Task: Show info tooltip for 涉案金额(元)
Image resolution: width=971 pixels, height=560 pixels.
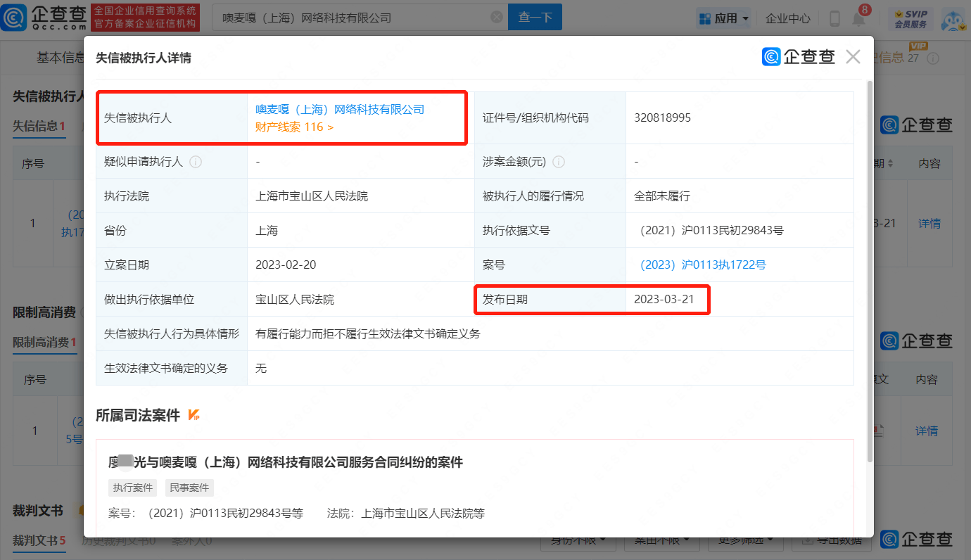Action: pos(559,162)
